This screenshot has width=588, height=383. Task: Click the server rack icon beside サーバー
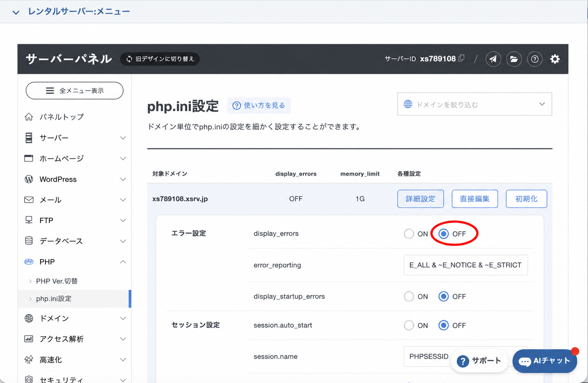click(x=29, y=138)
